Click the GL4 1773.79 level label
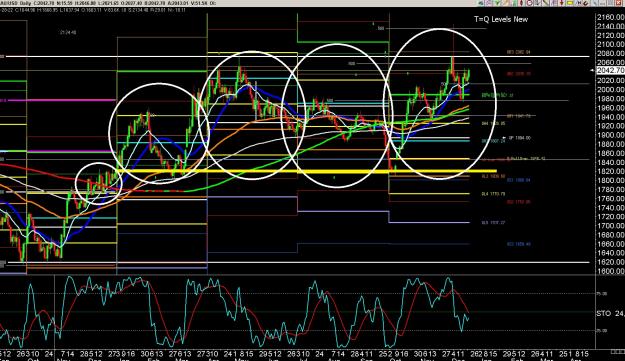Image resolution: width=625 pixels, height=361 pixels. [493, 194]
